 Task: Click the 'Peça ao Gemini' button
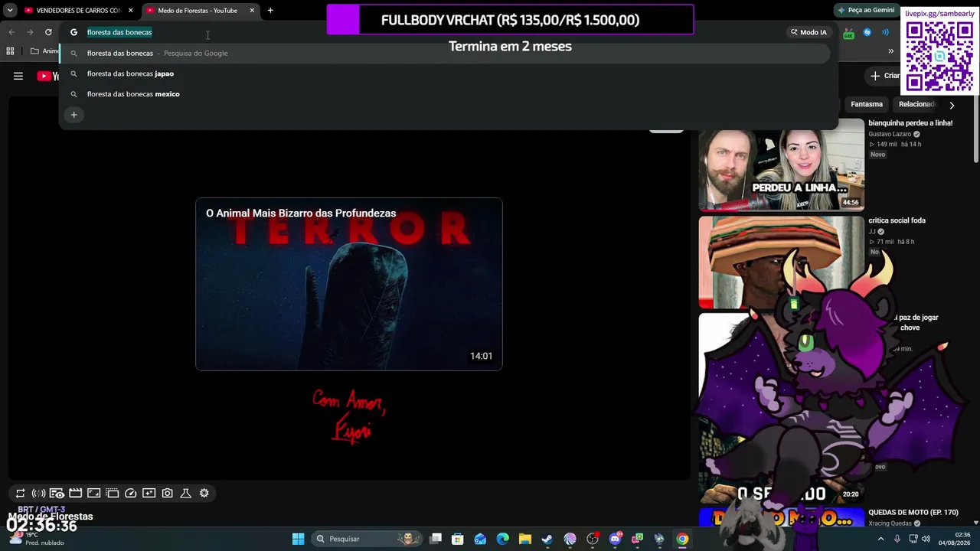(866, 10)
